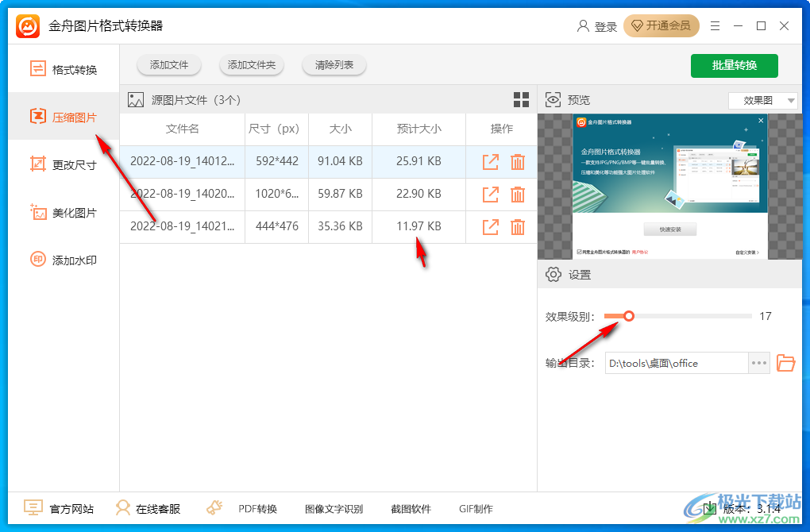810x532 pixels.
Task: Switch file list to grid view
Action: (521, 99)
